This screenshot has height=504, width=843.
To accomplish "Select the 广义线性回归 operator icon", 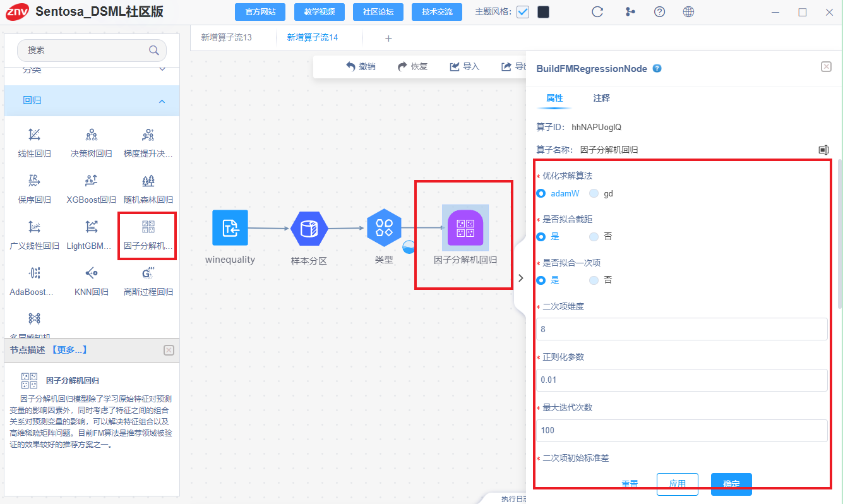I will [35, 227].
